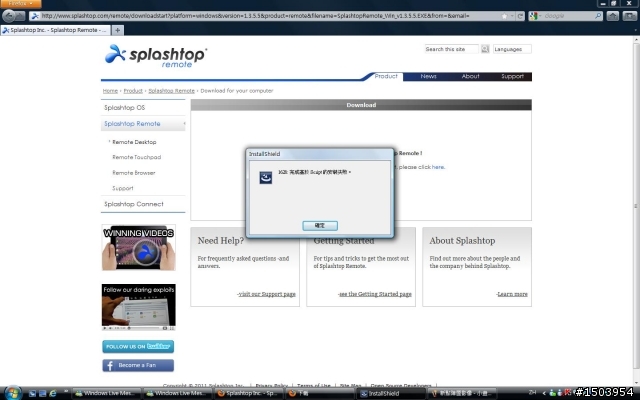Open the sidebar Support sub-item
640x400 pixels.
pyautogui.click(x=123, y=188)
